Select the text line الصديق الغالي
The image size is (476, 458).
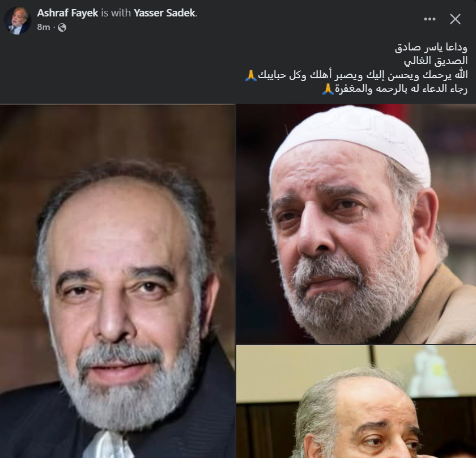pos(435,61)
